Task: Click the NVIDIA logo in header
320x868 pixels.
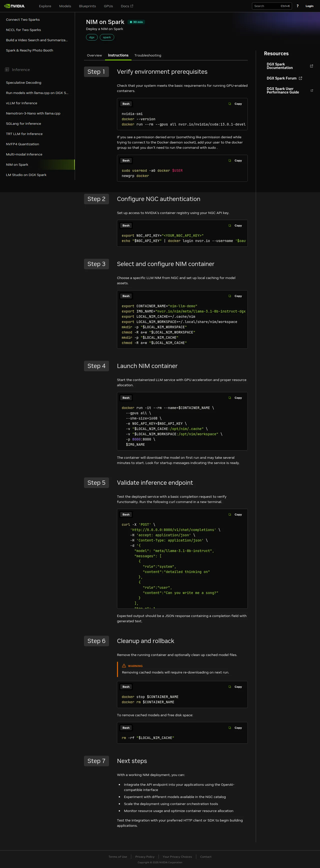Action: pyautogui.click(x=14, y=6)
